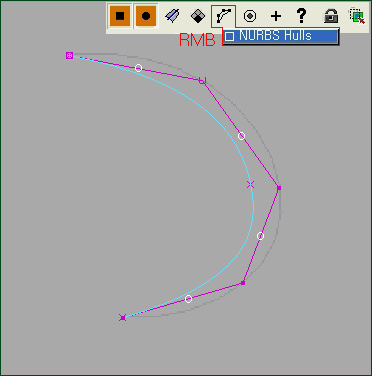This screenshot has width=372, height=376.
Task: Toggle the orange square points mask icon
Action: click(x=120, y=16)
